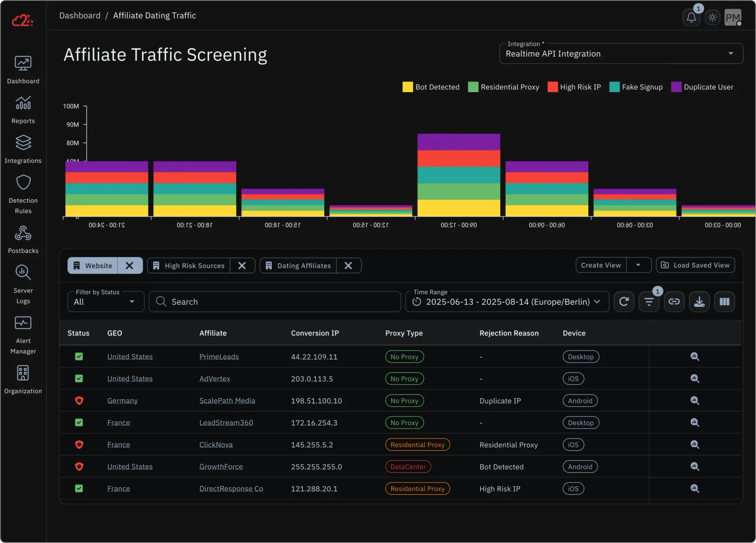Screen dimensions: 756x543
Task: Toggle the light theme sun icon
Action: [712, 17]
